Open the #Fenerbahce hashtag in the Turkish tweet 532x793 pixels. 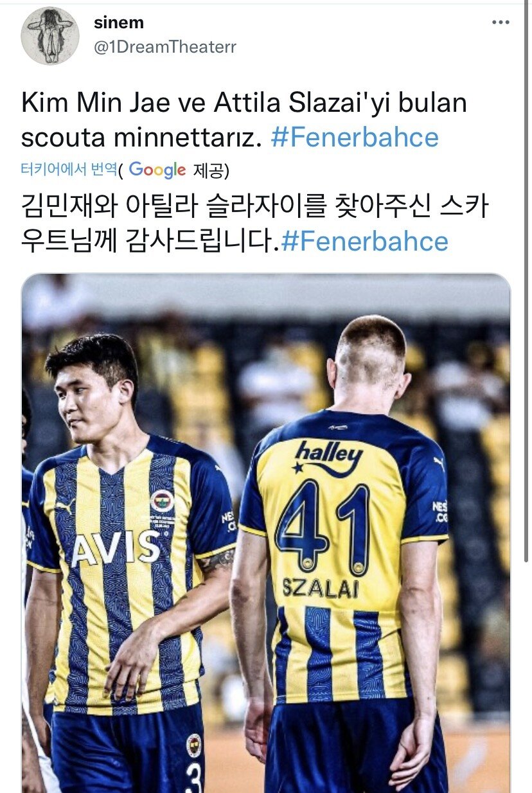click(355, 138)
